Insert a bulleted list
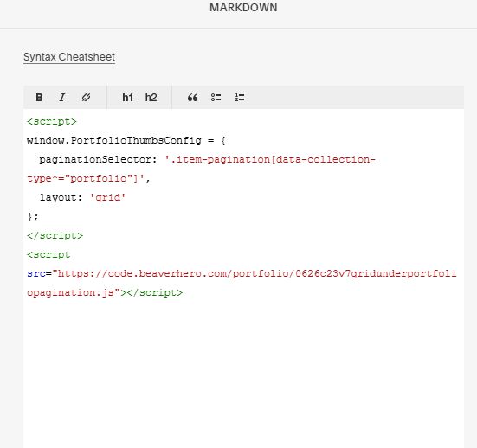Screen dimensions: 477x448 [x=216, y=98]
